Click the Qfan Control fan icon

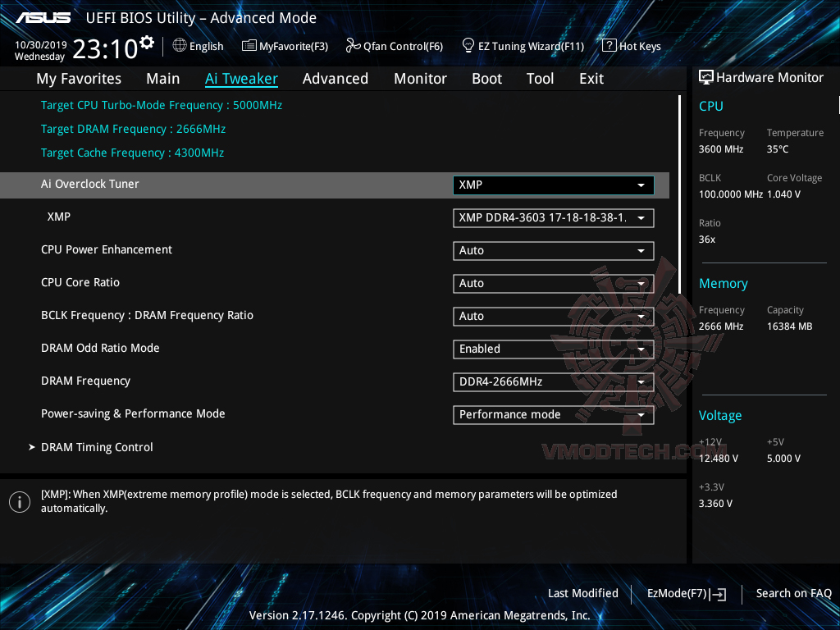(x=353, y=46)
